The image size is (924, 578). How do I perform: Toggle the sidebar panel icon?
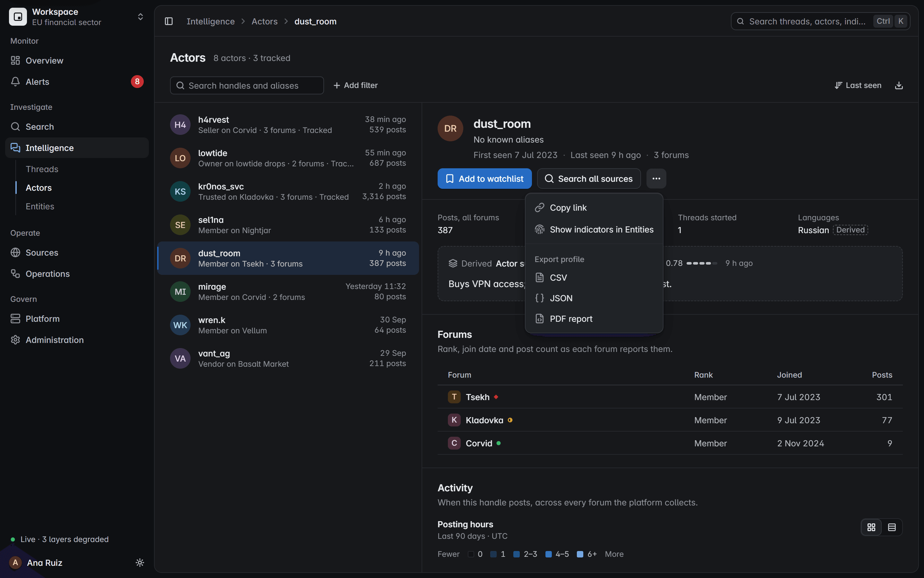(169, 22)
